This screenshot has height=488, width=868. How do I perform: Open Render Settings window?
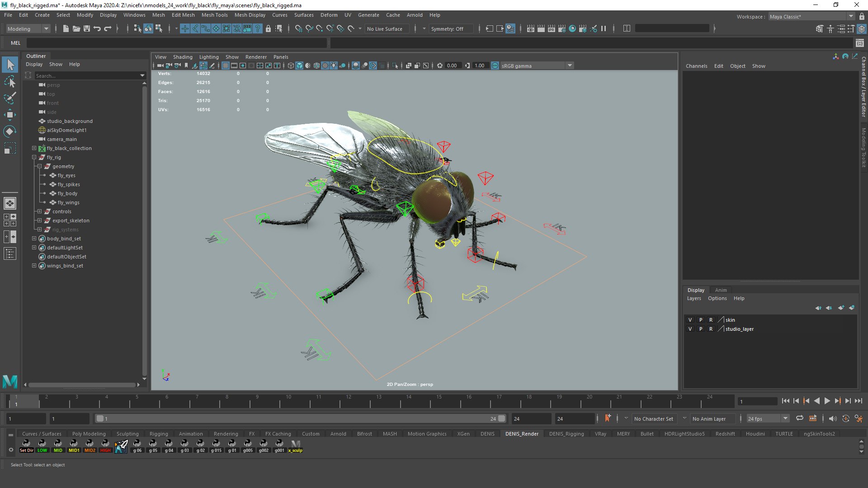[x=562, y=28]
